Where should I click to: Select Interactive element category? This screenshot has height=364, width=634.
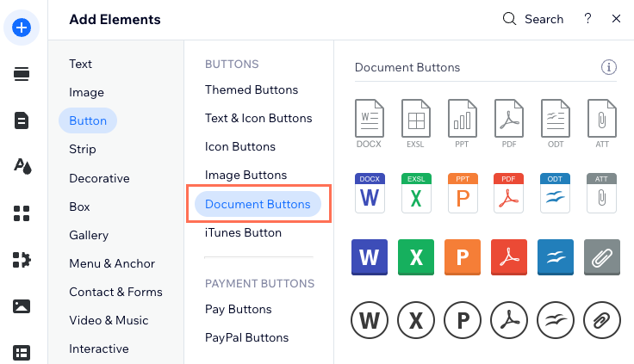coord(99,349)
